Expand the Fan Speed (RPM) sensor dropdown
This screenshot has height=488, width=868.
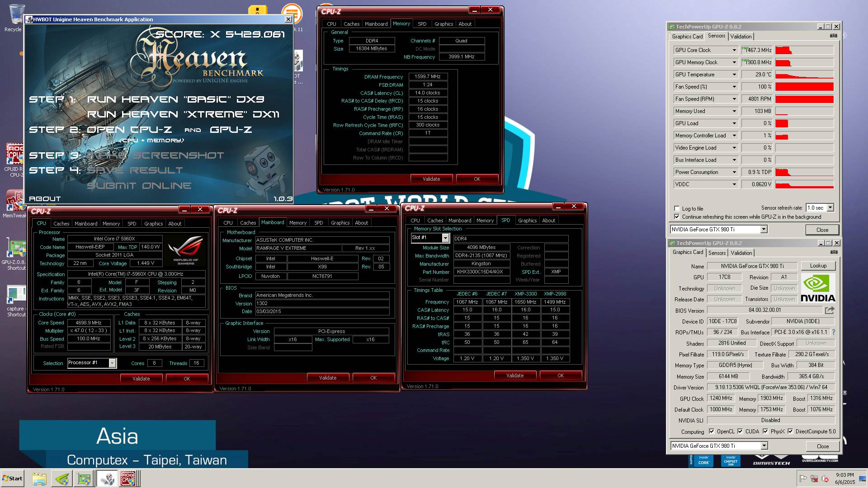coord(734,99)
